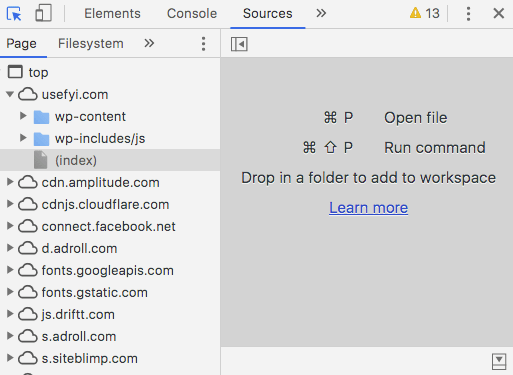Show more navigator tabs beside Filesystem
Screen dimensions: 513x375
tap(149, 43)
